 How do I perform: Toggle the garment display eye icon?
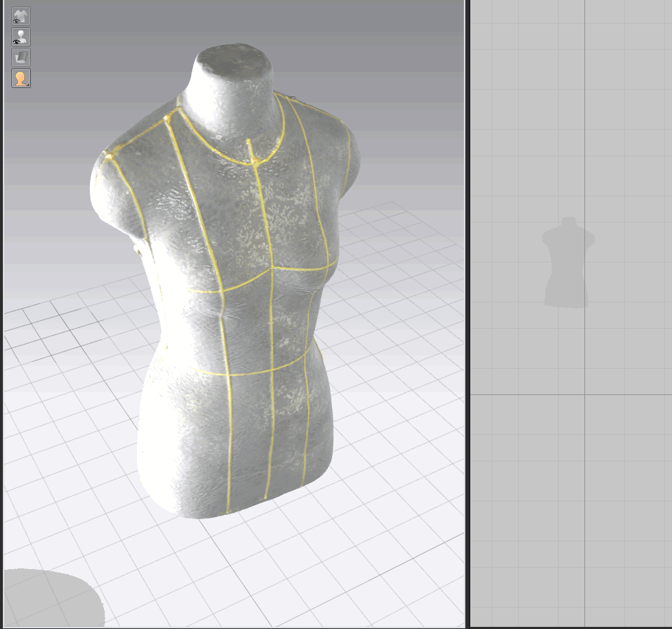(x=21, y=16)
